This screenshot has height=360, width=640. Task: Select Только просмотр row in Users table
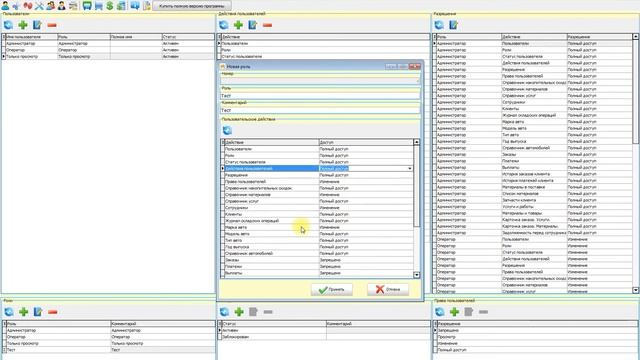pos(108,56)
